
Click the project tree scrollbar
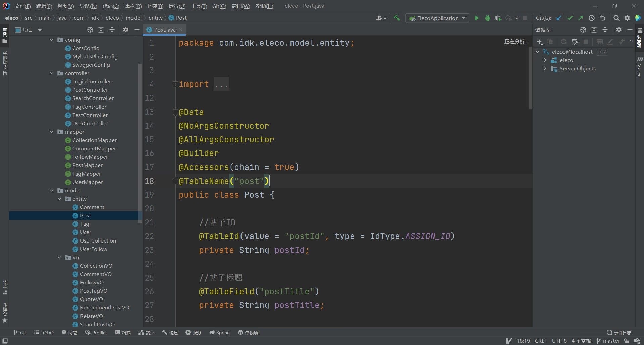tap(140, 143)
